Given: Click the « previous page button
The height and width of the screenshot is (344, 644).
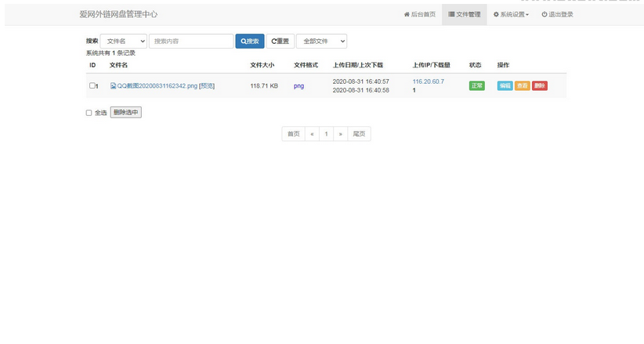Looking at the screenshot, I should (x=312, y=134).
